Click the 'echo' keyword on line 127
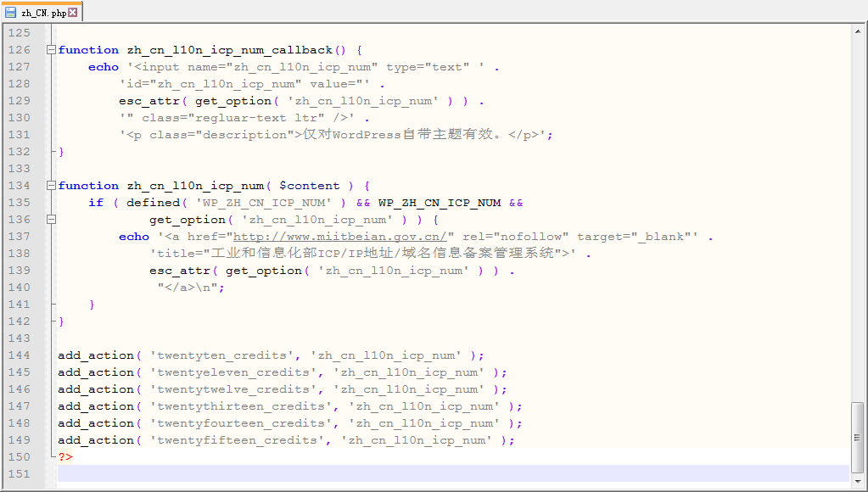Image resolution: width=868 pixels, height=492 pixels. coord(104,67)
